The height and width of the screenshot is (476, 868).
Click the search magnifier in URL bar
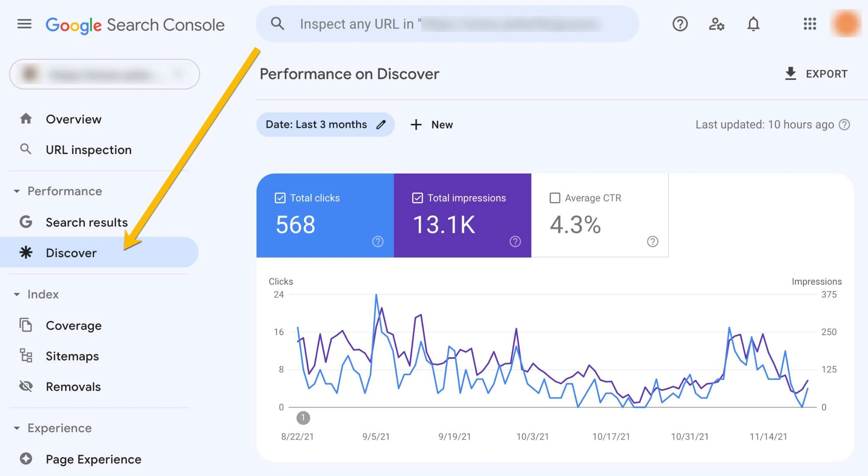pyautogui.click(x=278, y=24)
